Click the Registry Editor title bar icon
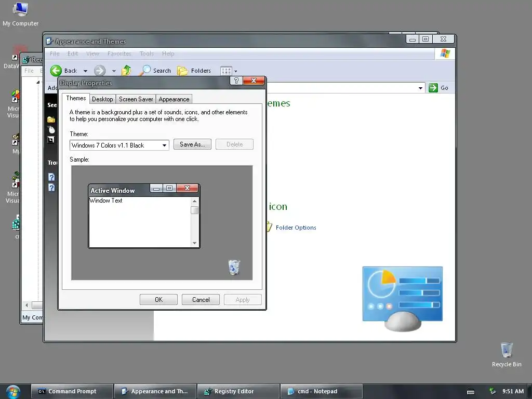 click(26, 60)
